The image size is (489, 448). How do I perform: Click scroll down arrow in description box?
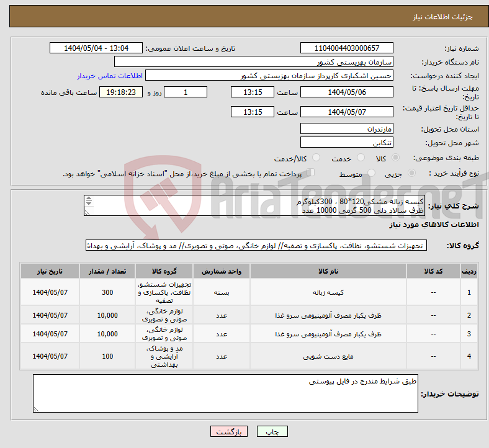(x=89, y=204)
